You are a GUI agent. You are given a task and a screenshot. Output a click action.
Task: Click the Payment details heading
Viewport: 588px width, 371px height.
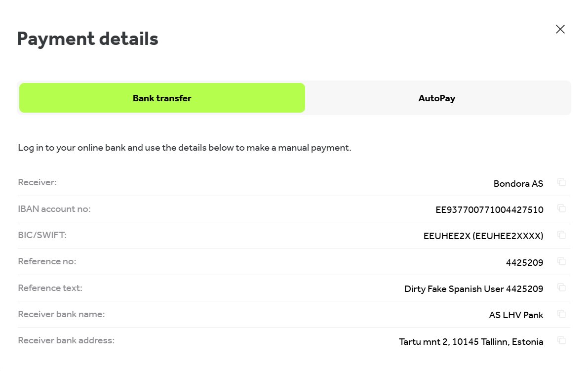point(88,39)
